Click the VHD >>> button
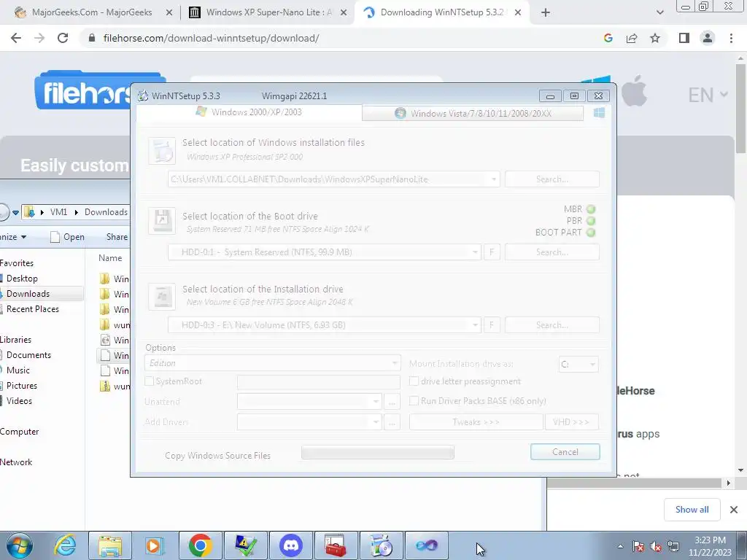Screen dimensions: 747x560 pyautogui.click(x=571, y=422)
